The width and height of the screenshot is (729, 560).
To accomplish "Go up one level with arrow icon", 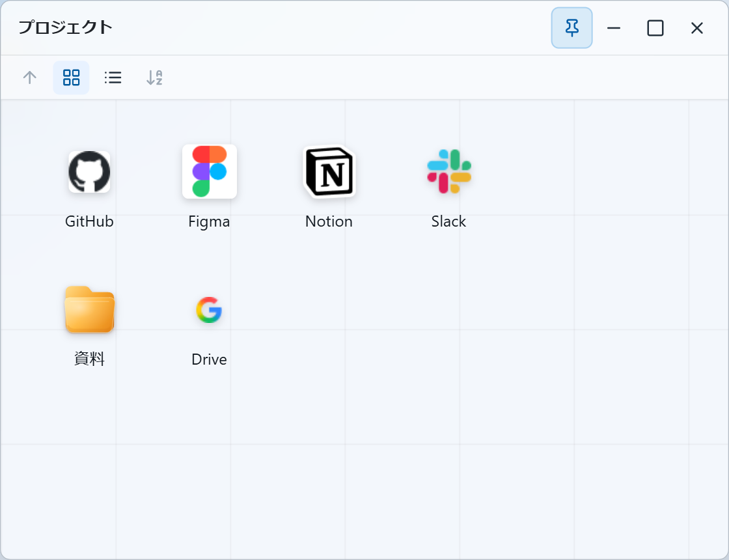I will 30,77.
